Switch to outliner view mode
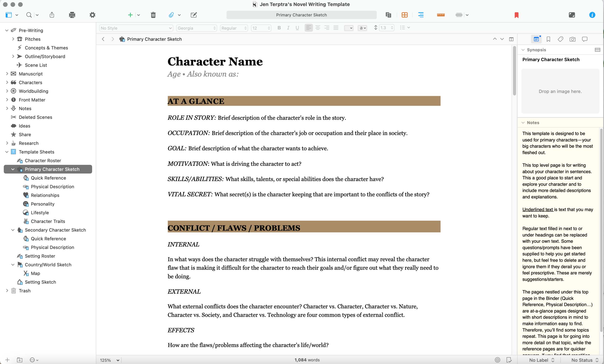The width and height of the screenshot is (604, 364). coord(421,15)
